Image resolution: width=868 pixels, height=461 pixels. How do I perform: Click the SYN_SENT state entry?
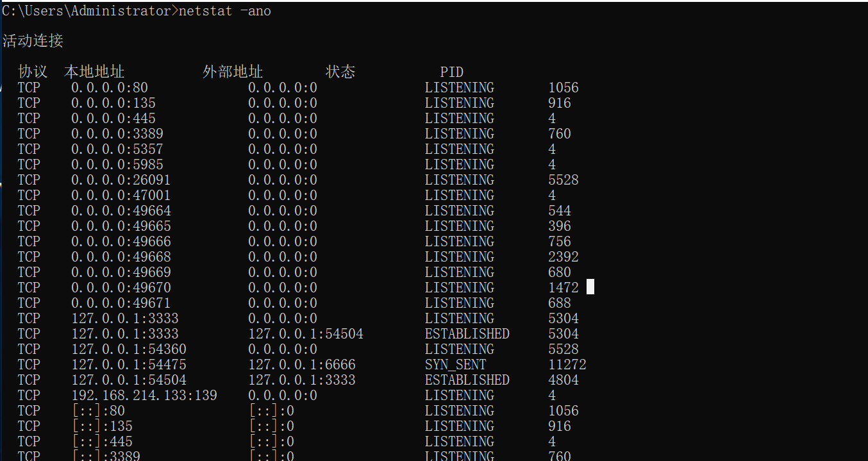coord(455,365)
